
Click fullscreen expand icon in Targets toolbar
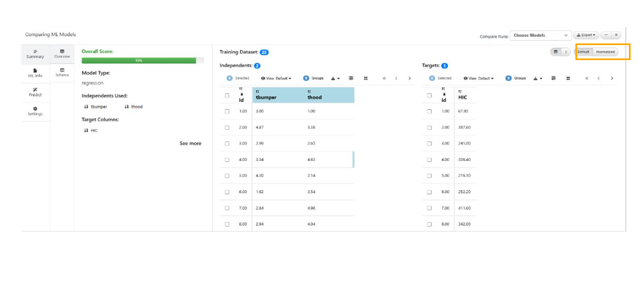(568, 78)
